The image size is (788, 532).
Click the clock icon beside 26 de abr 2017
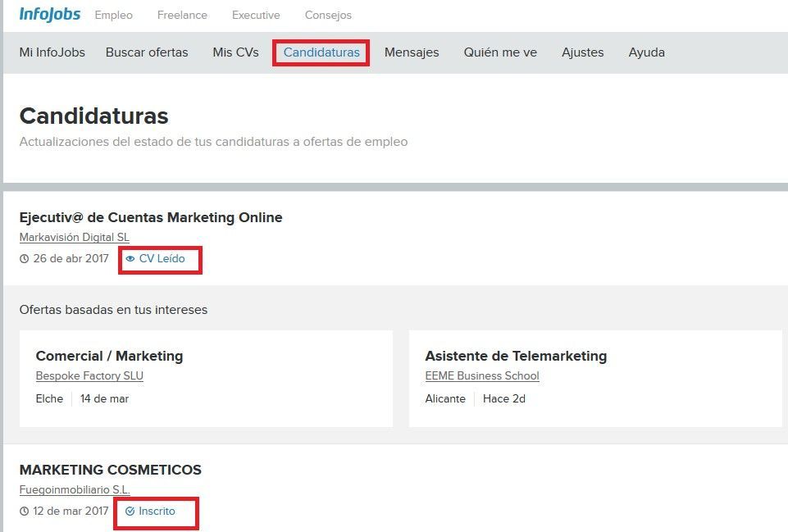click(x=24, y=259)
